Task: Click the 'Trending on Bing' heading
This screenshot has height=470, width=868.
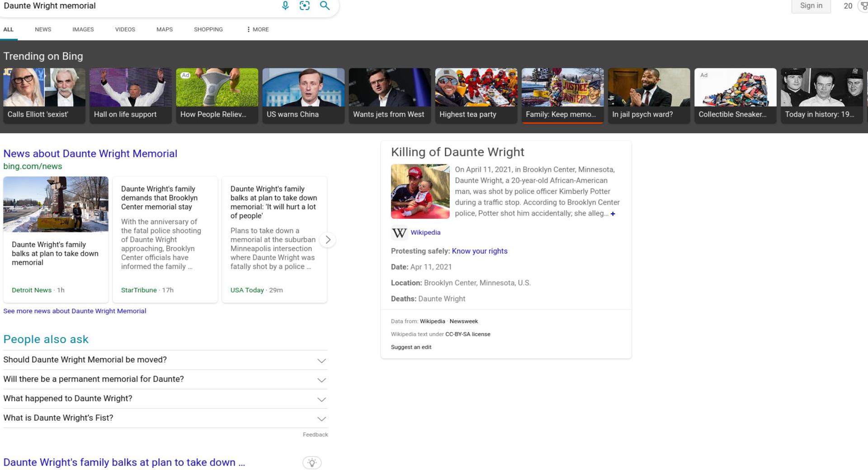Action: pos(43,56)
